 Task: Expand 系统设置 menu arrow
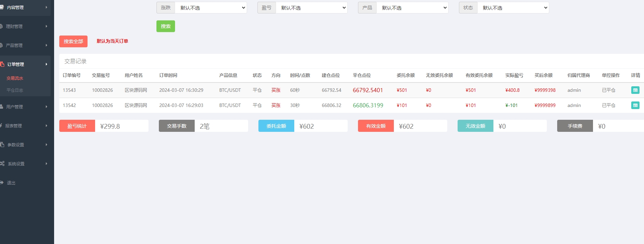click(x=46, y=164)
